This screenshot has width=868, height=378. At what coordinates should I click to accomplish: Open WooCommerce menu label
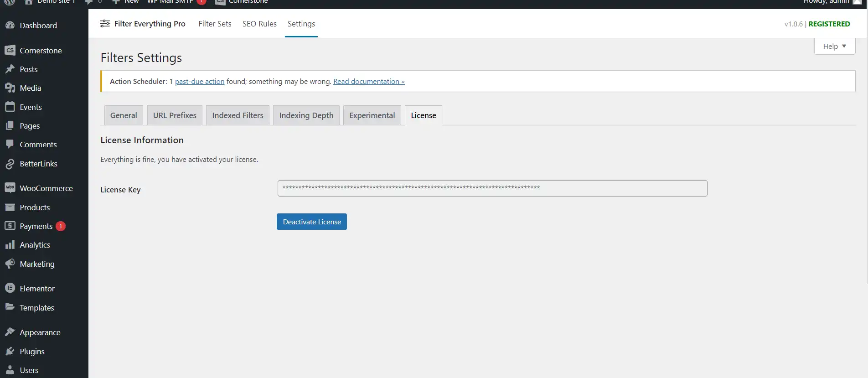(46, 188)
